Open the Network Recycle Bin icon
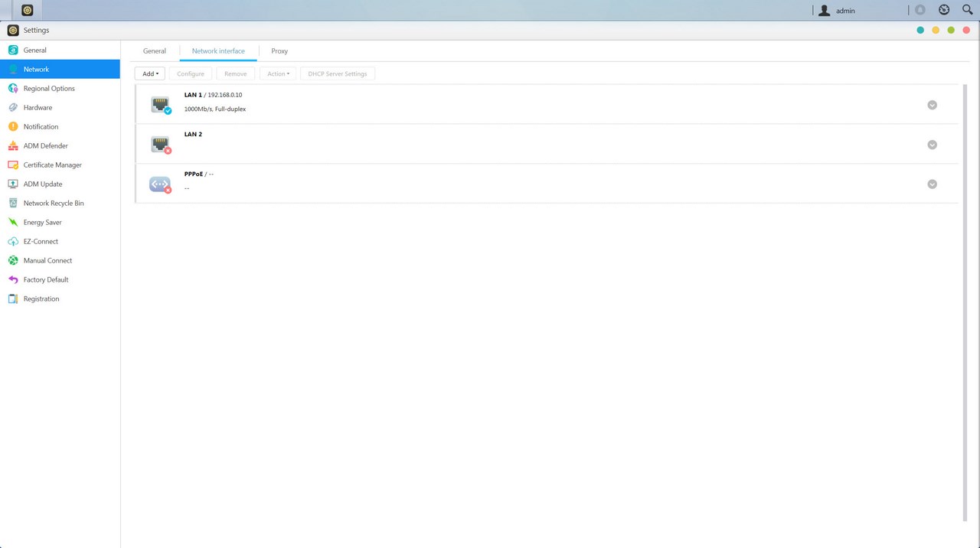This screenshot has height=548, width=980. [13, 204]
